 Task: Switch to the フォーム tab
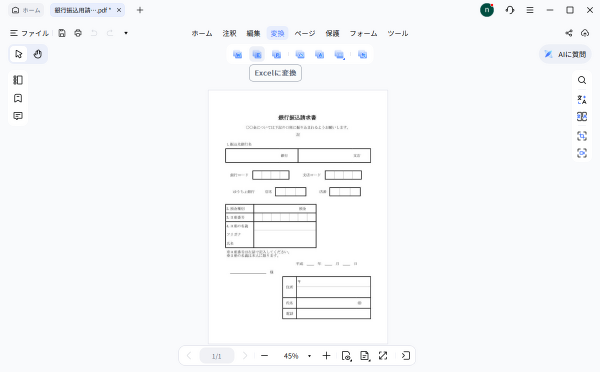coord(363,33)
